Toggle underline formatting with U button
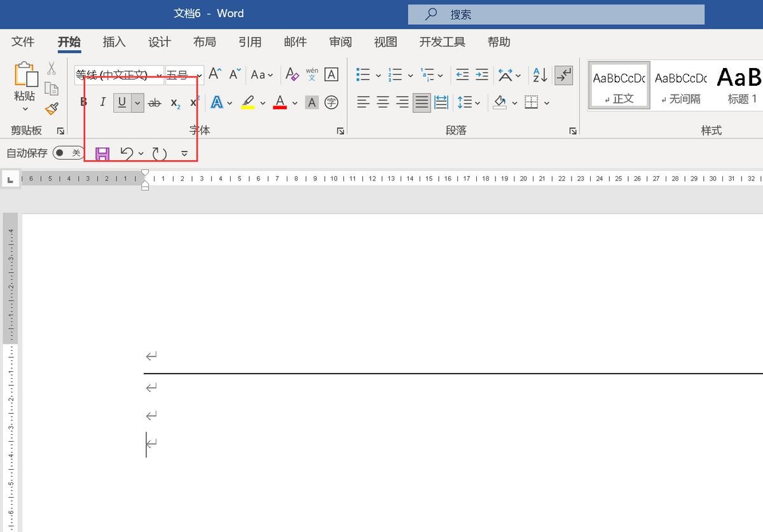This screenshot has height=532, width=763. (x=122, y=102)
